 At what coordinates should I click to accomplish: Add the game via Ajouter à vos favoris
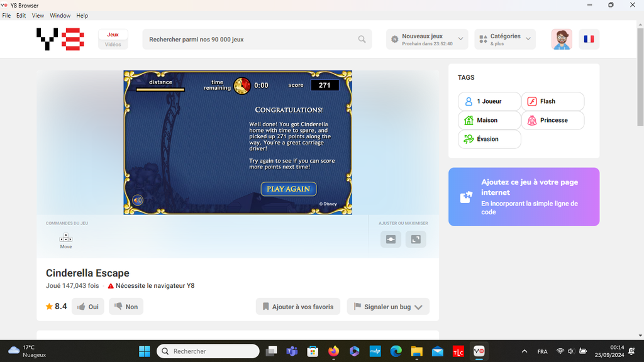click(x=298, y=307)
